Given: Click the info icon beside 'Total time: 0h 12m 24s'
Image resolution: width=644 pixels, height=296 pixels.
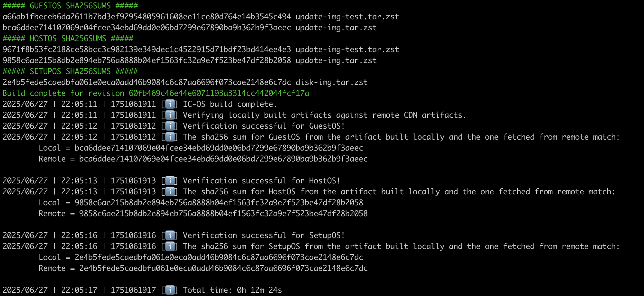Looking at the screenshot, I should coord(170,290).
